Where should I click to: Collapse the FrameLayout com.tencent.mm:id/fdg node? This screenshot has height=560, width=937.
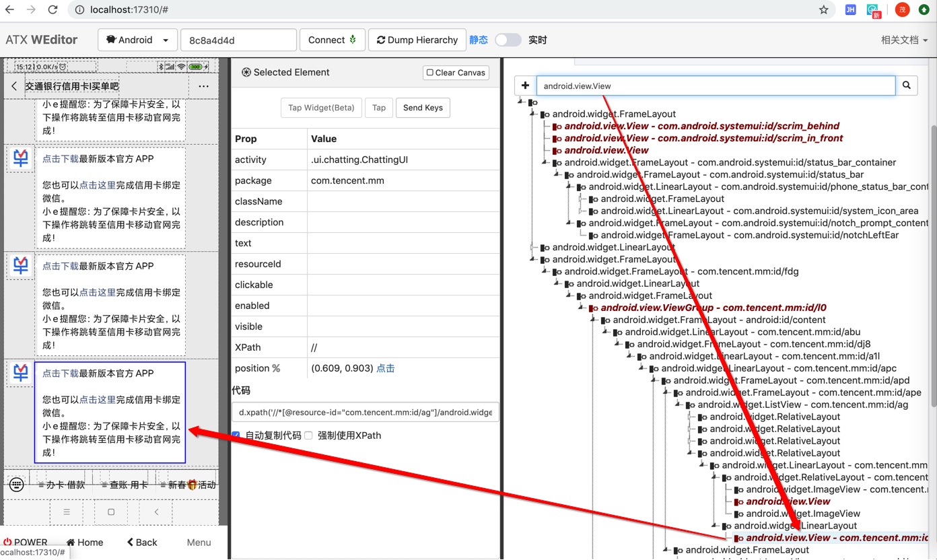(545, 271)
